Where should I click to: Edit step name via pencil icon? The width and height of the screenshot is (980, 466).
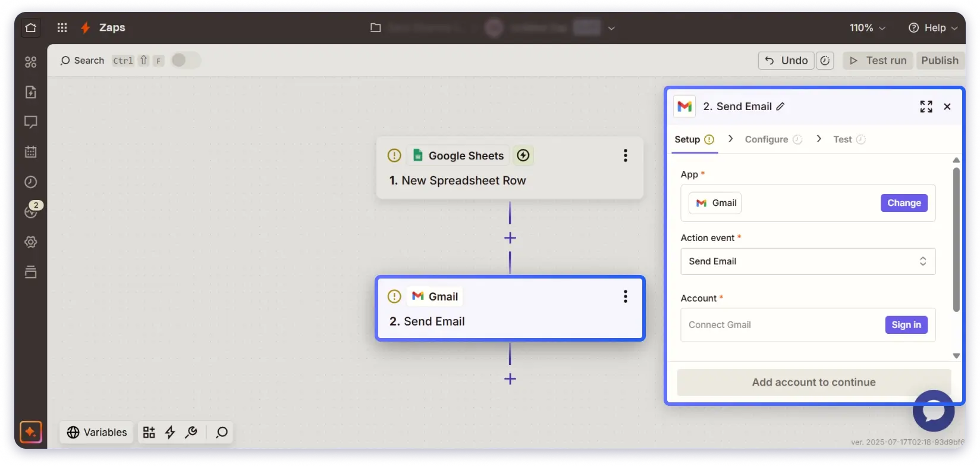pos(781,107)
